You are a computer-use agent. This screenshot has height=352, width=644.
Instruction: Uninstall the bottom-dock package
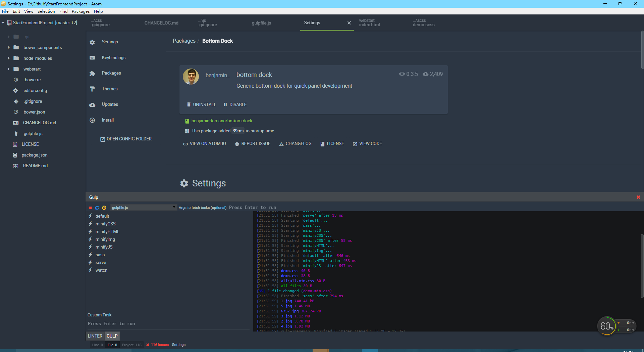tap(201, 104)
